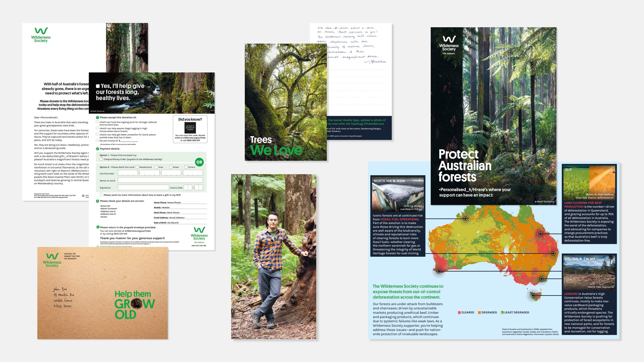Click the QR code placeholder square
Viewport: 644px width, 362px height.
click(190, 128)
